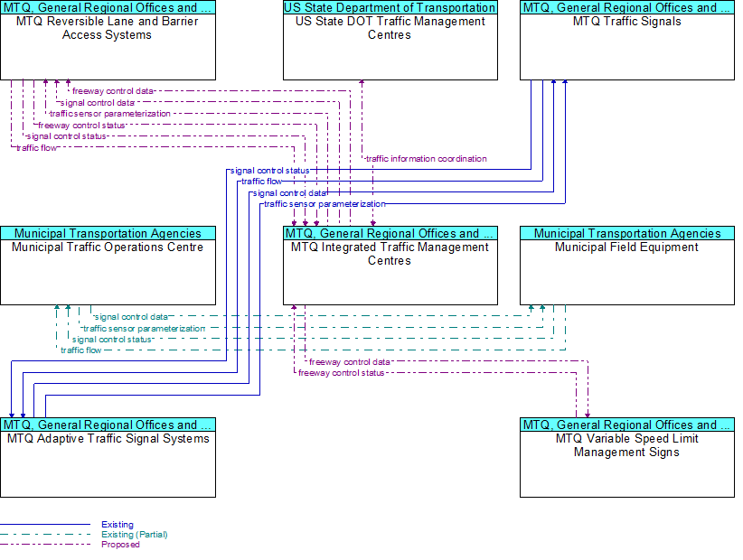Select purple signal control status flow label

click(66, 136)
